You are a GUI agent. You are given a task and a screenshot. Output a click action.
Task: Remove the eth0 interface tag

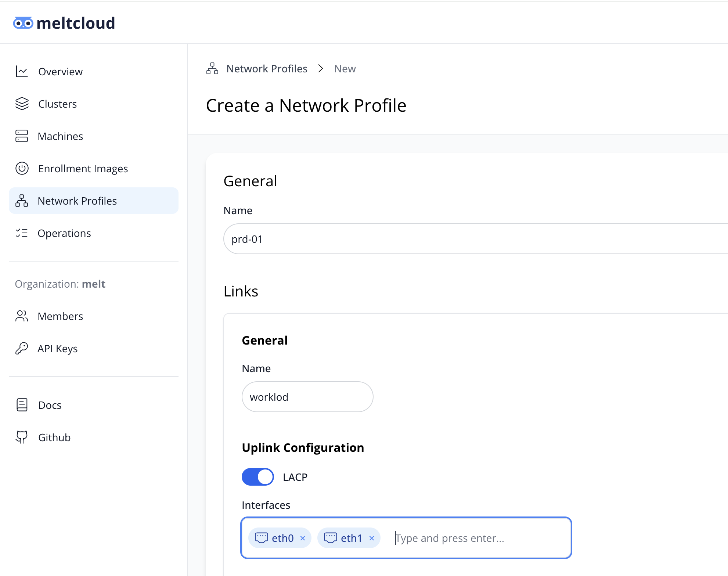point(303,538)
